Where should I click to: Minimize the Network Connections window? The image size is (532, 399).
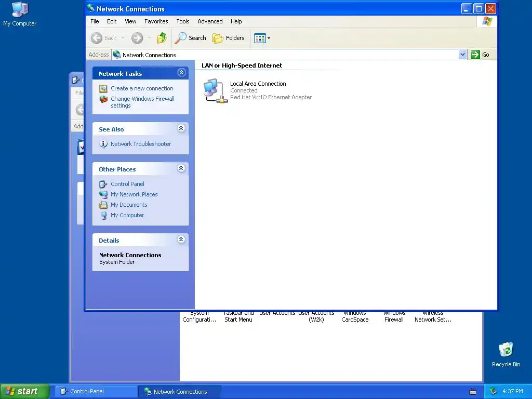467,9
